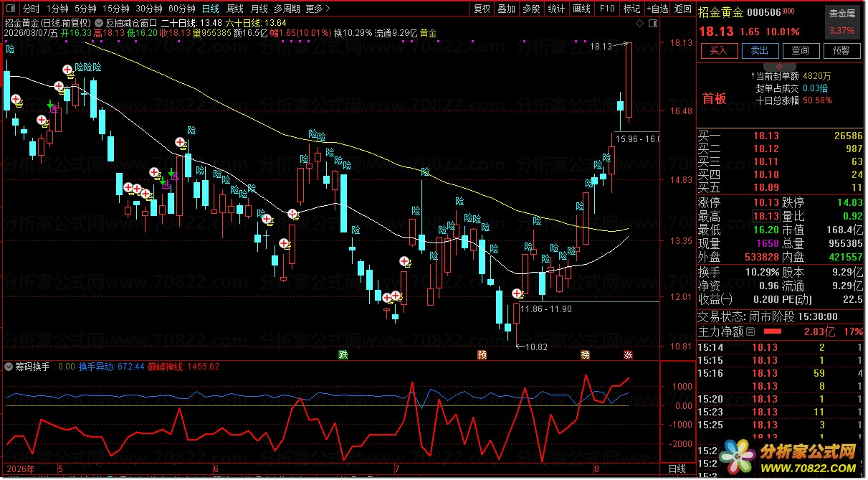Open the +自选 add-to-watchlist menu
868x480 pixels.
pos(657,9)
